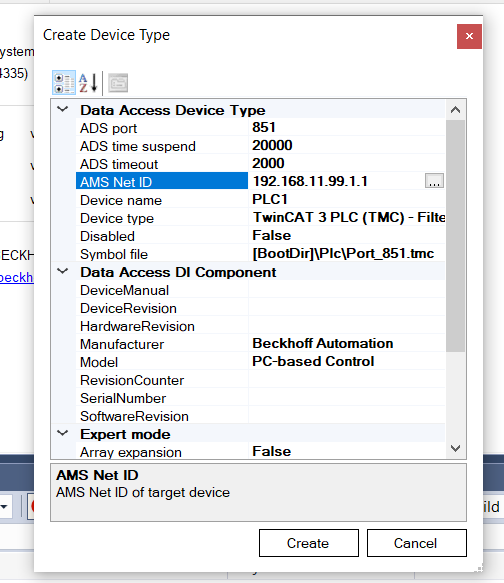Collapse the Data Access Device Type category

point(62,109)
